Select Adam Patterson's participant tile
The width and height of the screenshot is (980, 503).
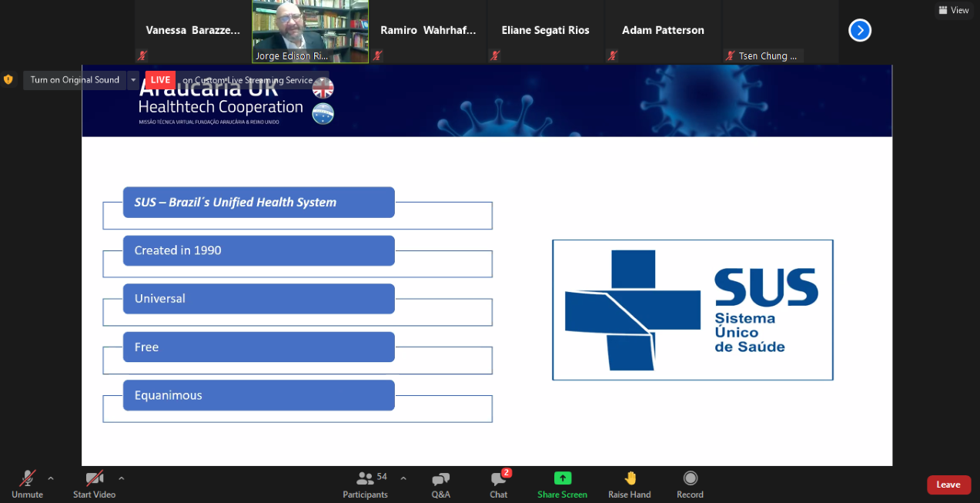[663, 32]
